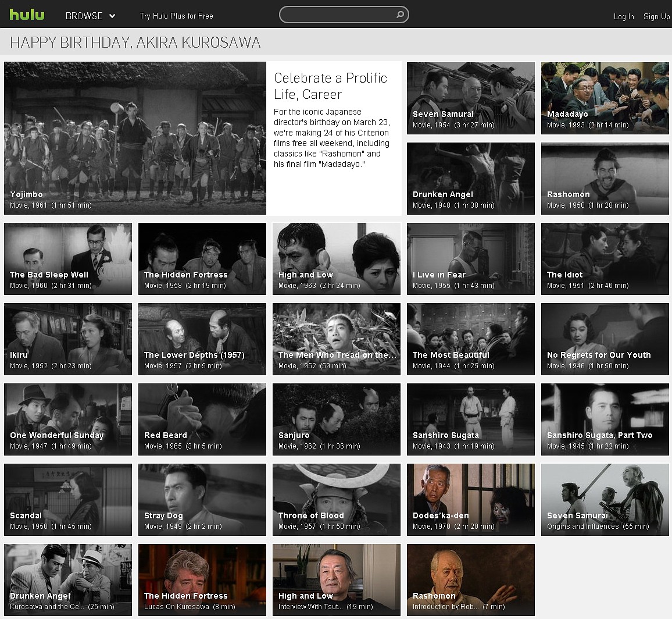Open the Dodes'ka-den 1970 thumbnail
This screenshot has height=619, width=672.
(x=470, y=499)
